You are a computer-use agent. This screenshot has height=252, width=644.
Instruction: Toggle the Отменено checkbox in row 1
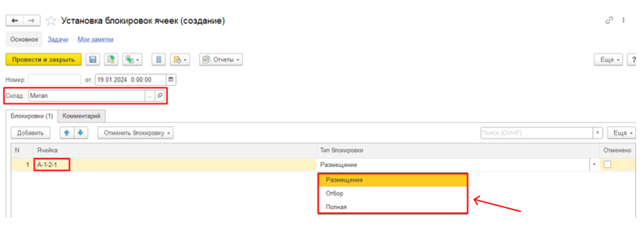tap(607, 164)
